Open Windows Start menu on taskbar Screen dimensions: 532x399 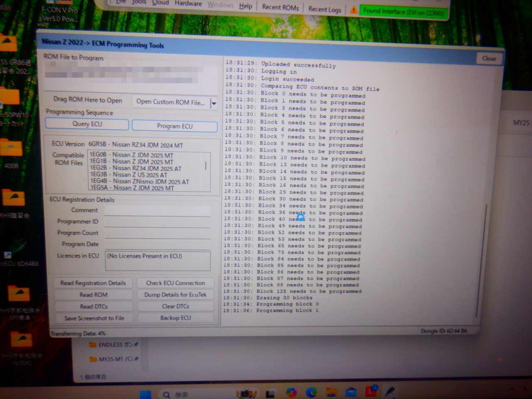click(145, 394)
